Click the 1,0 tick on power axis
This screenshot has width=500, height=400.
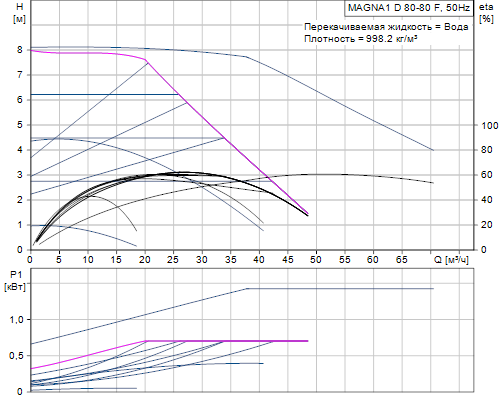pyautogui.click(x=16, y=320)
